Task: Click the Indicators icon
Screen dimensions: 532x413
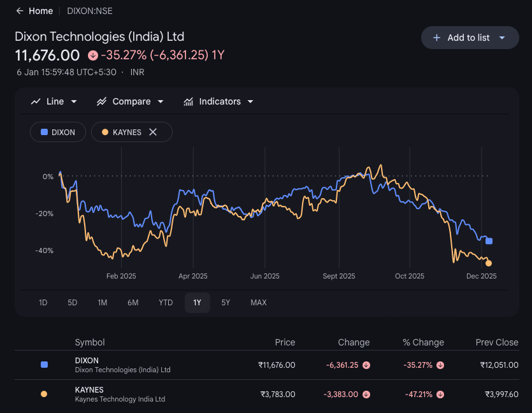Action: click(189, 101)
